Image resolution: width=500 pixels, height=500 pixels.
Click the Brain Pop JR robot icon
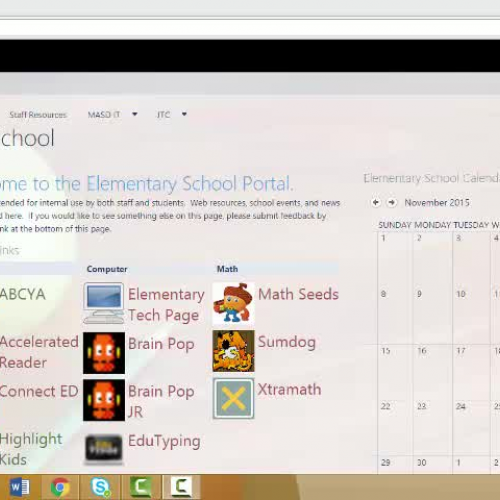(104, 400)
